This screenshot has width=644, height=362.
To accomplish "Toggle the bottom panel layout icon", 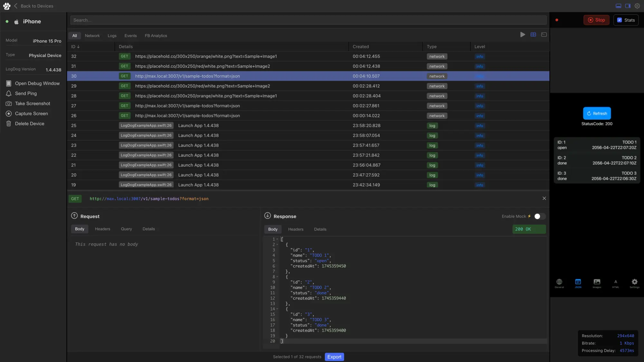I will click(618, 6).
